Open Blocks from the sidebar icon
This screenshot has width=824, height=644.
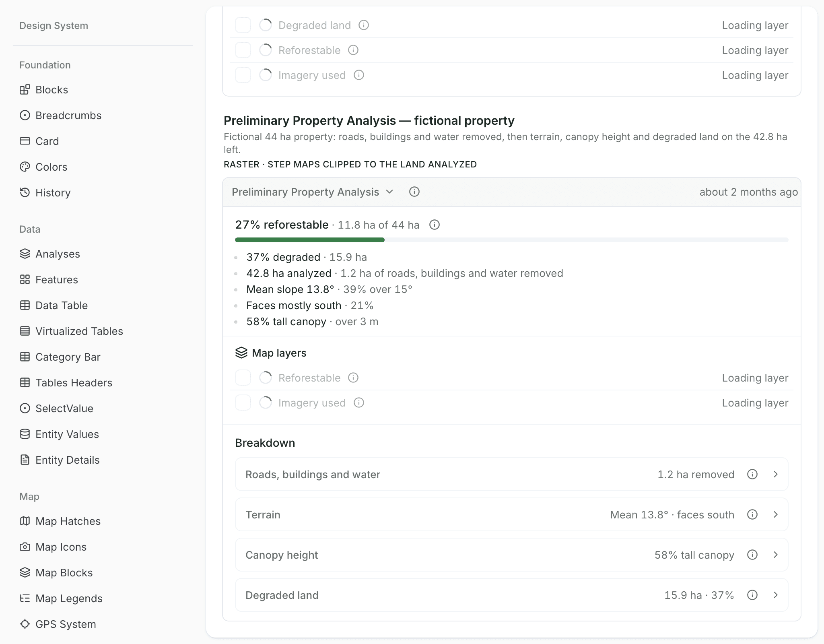tap(25, 90)
